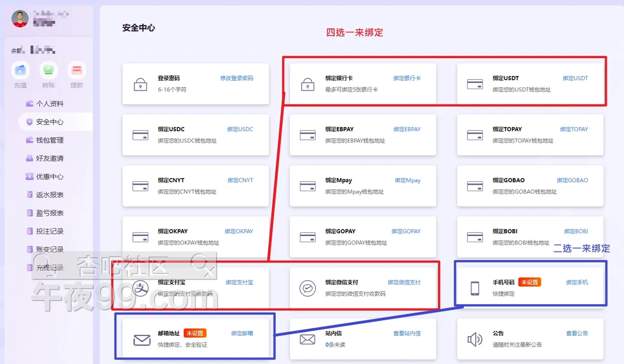Click the phone icon beside 手机号码
The image size is (624, 364).
(475, 288)
